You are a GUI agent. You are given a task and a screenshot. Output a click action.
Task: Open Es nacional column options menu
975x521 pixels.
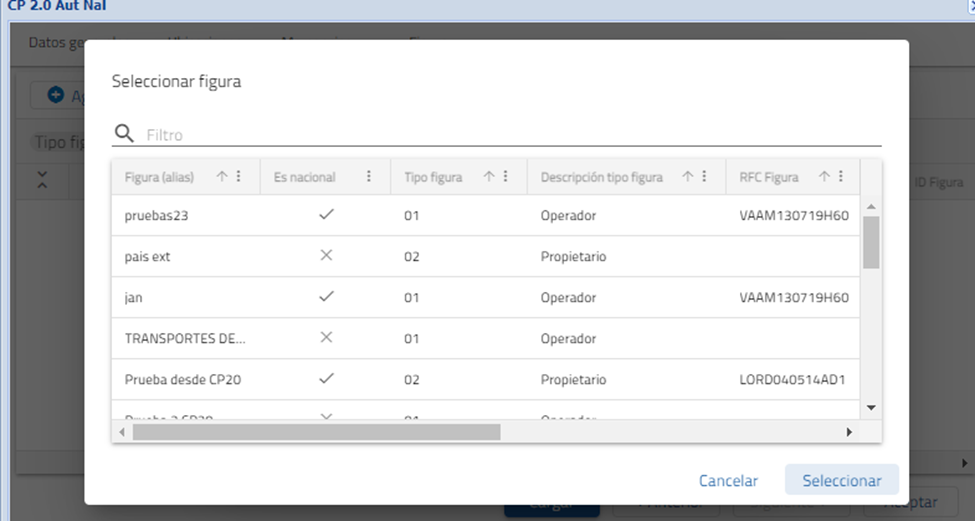coord(368,177)
